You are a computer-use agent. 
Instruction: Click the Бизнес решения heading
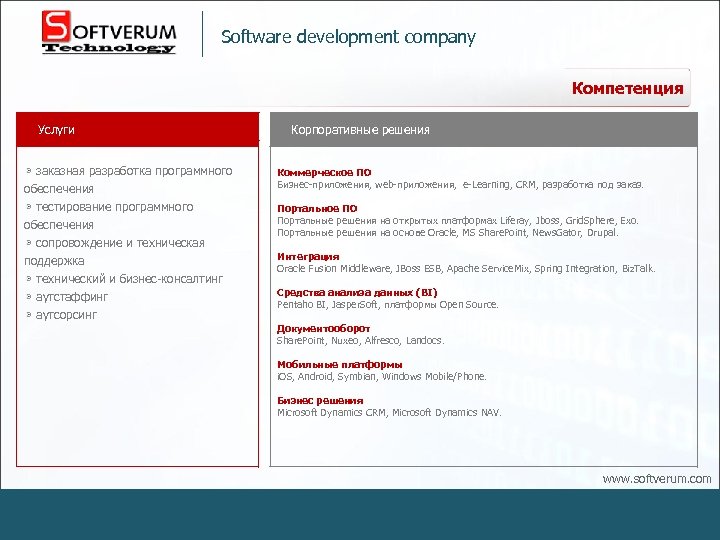(x=320, y=400)
